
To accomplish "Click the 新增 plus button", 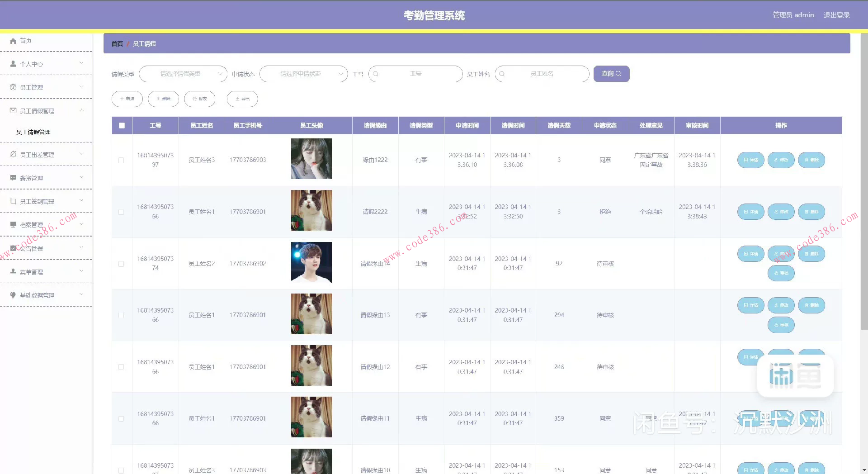I will click(127, 99).
